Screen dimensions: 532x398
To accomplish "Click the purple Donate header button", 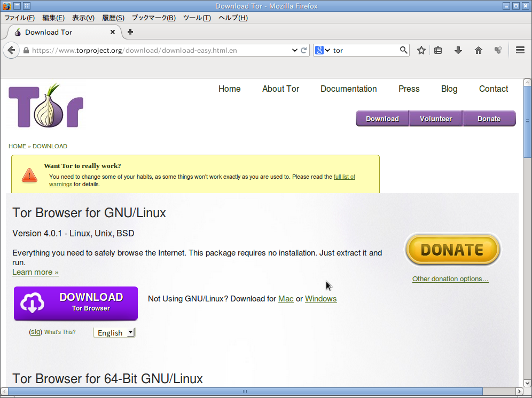I will tap(489, 118).
